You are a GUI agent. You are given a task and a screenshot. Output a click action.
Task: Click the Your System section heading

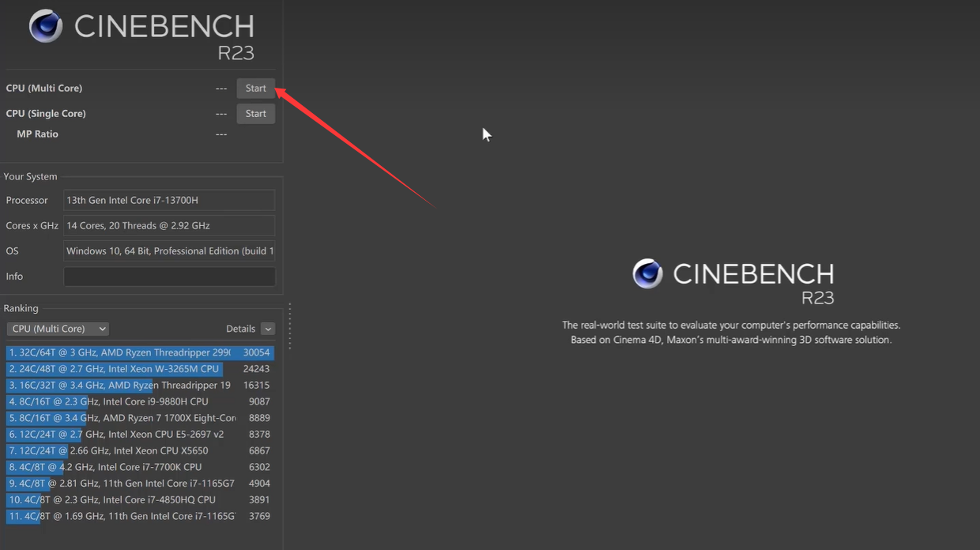[x=30, y=177]
